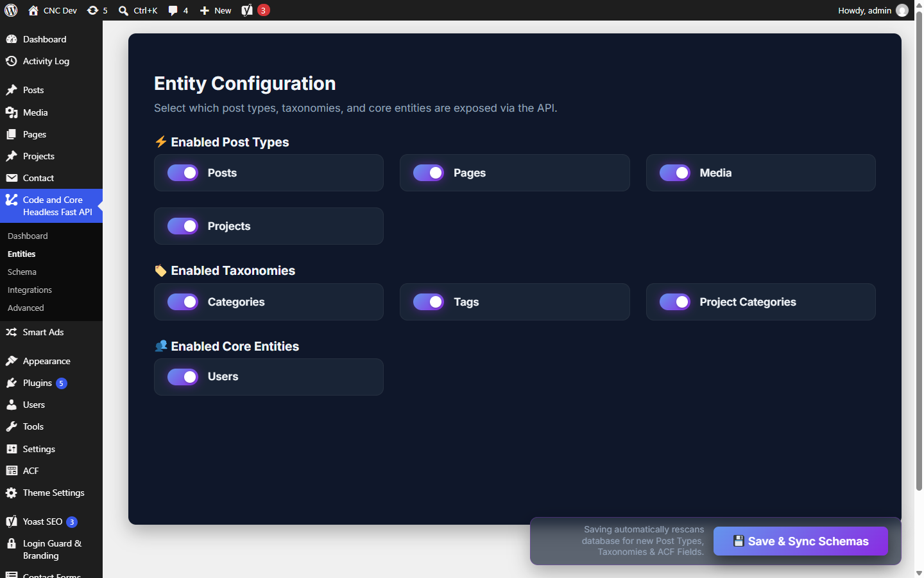Click the Plugins plug icon
Viewport: 924px width, 578px height.
click(x=12, y=383)
